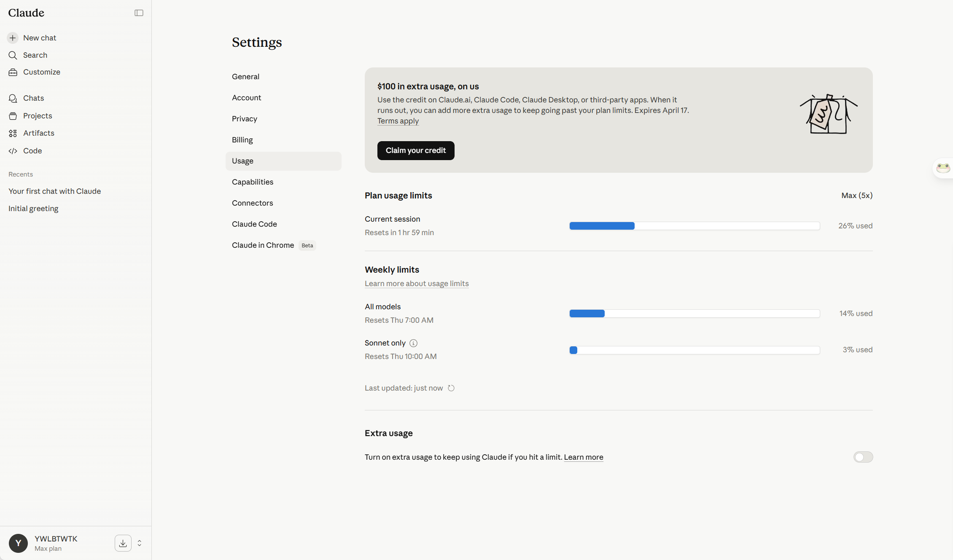
Task: Open the YWLBTWTK profile avatar menu
Action: (x=18, y=543)
